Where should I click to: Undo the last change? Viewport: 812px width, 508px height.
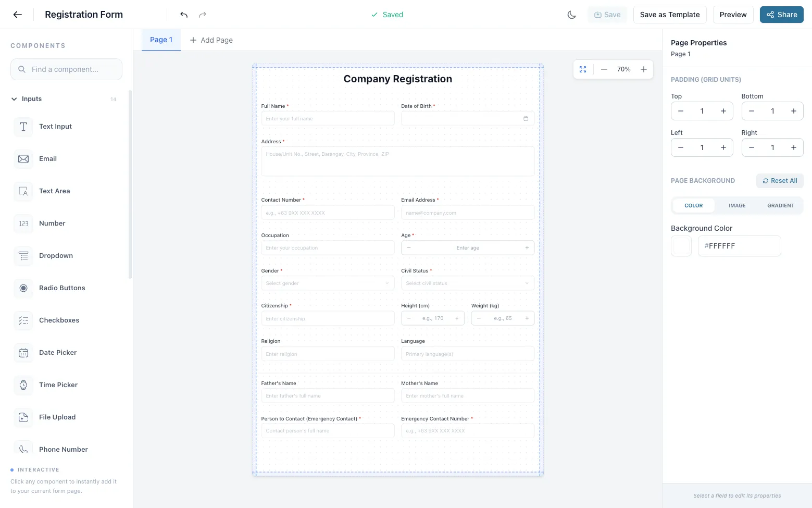coord(183,15)
